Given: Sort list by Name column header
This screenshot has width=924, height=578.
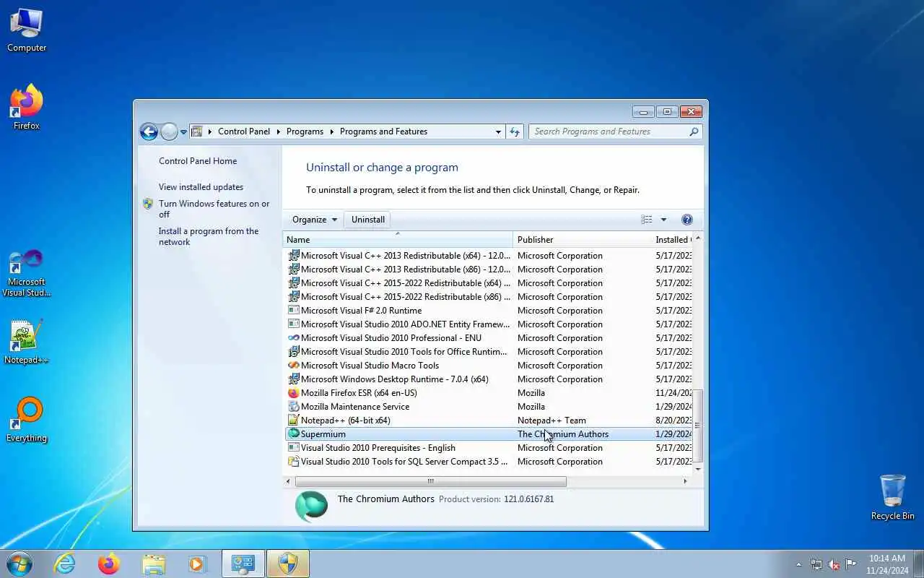Looking at the screenshot, I should click(397, 240).
